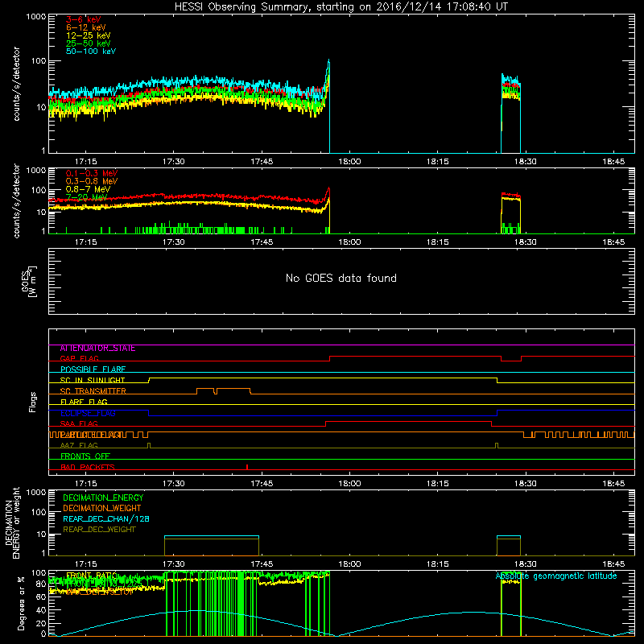Screen dimensions: 644x644
Task: Click the REAR_DEC_WEIGHT legend label
Action: [x=99, y=530]
